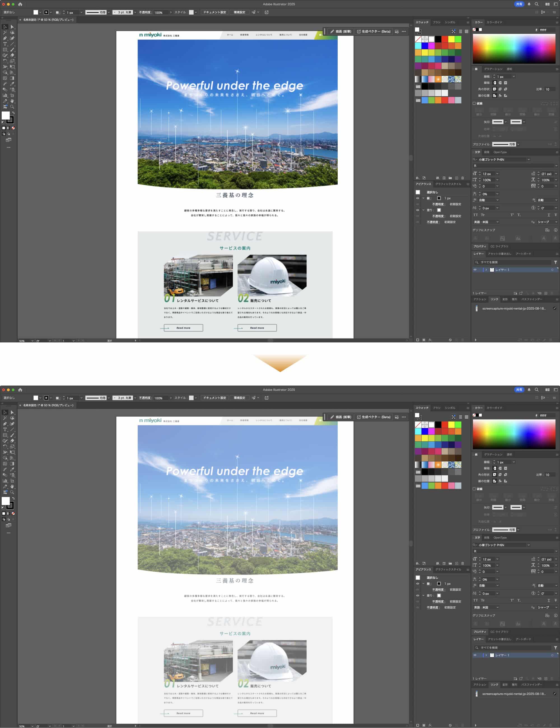560x728 pixels.
Task: Hide レイヤー 1 using eye icon in upper window
Action: [x=475, y=270]
